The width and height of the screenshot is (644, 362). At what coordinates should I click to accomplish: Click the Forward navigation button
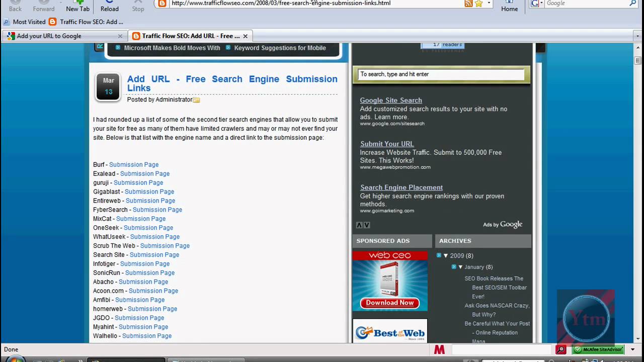click(x=44, y=6)
